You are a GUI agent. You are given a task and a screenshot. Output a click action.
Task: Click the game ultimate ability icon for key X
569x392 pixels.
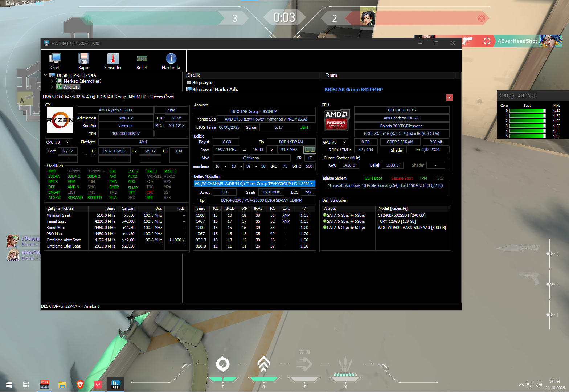pyautogui.click(x=345, y=364)
